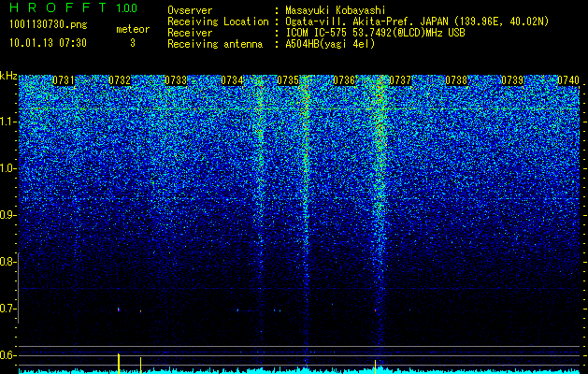
Task: Select the ICOM IC-575 53.7492 MHz text
Action: tap(375, 33)
